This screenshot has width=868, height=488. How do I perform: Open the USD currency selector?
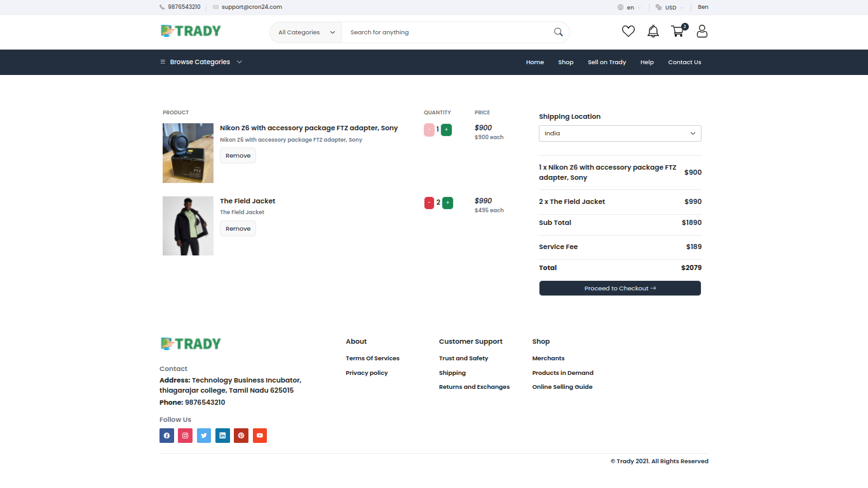[668, 7]
